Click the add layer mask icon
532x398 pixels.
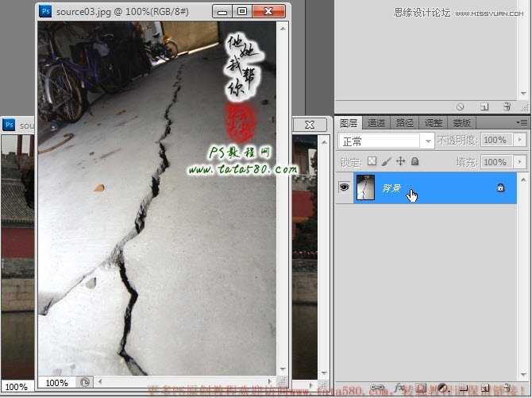422,388
